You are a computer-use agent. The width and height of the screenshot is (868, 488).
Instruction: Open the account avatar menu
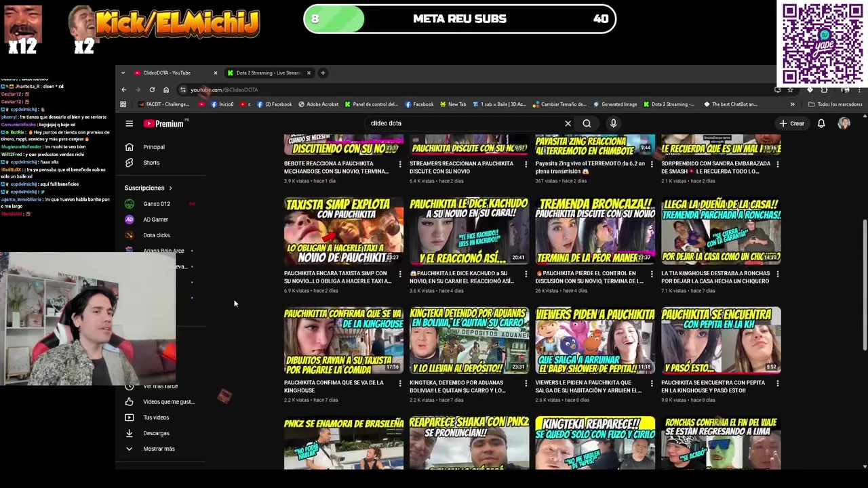844,123
